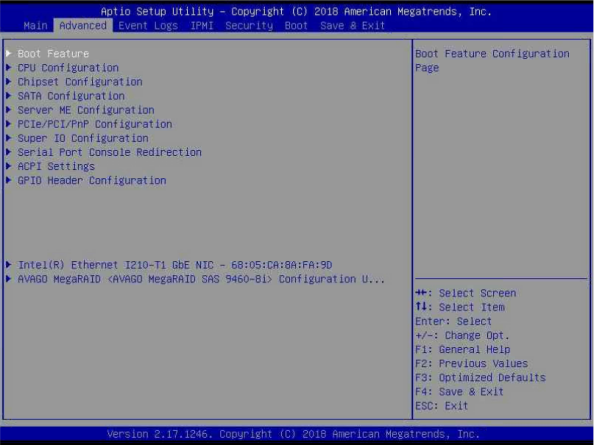
Task: Click the Advanced tab
Action: tap(83, 26)
